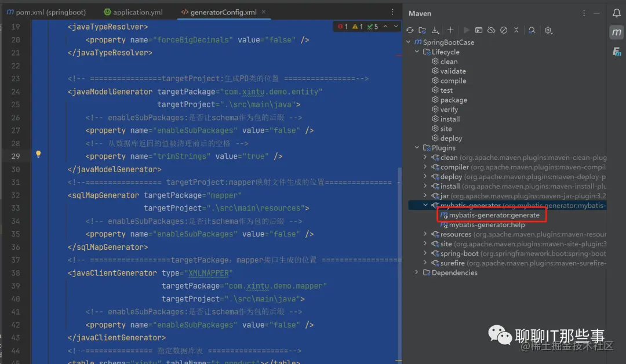626x364 pixels.
Task: Open the tool window icon below Maven
Action: (x=616, y=52)
